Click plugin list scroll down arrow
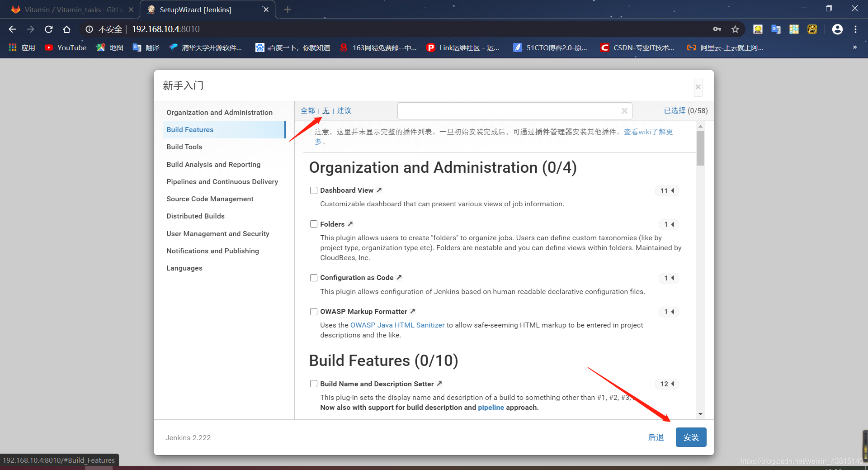 (700, 414)
